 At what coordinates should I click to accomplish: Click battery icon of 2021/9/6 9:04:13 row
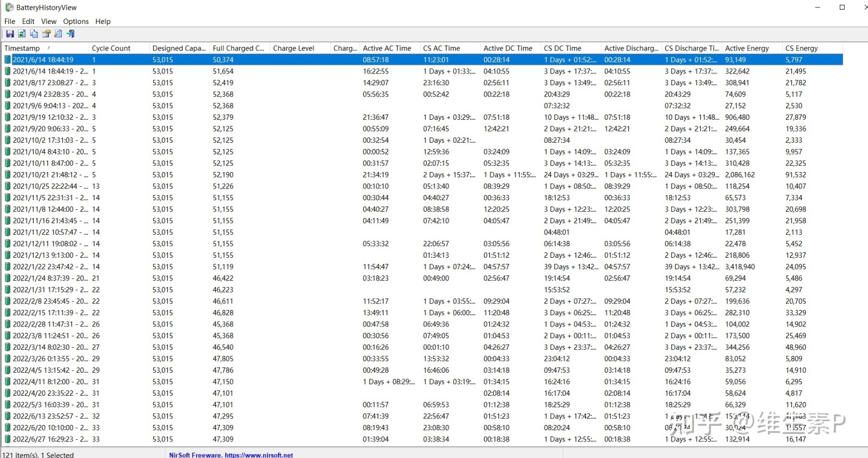tap(7, 106)
